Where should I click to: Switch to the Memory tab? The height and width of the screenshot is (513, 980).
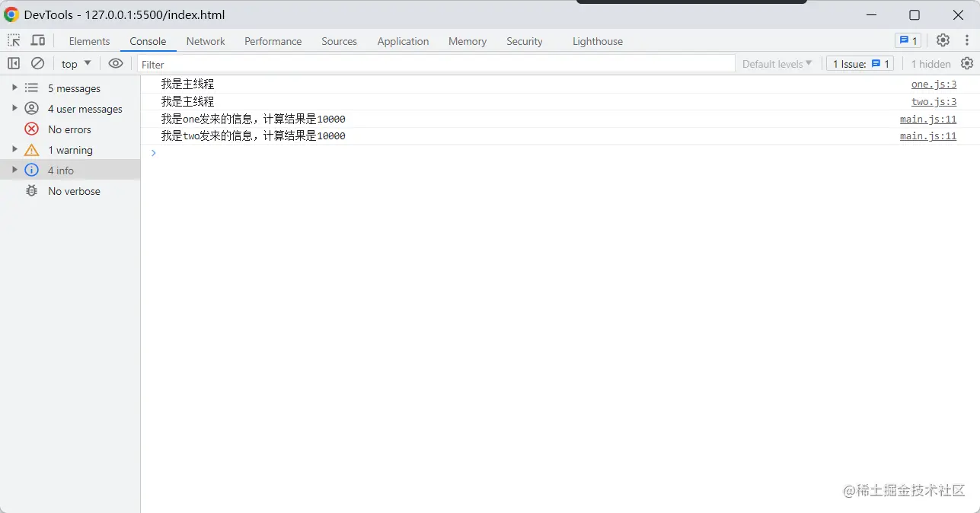(468, 41)
